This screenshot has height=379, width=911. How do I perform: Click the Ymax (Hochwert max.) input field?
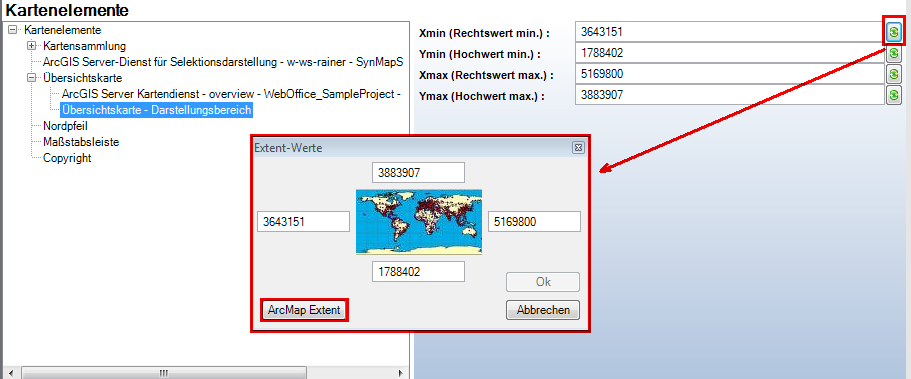pos(730,95)
